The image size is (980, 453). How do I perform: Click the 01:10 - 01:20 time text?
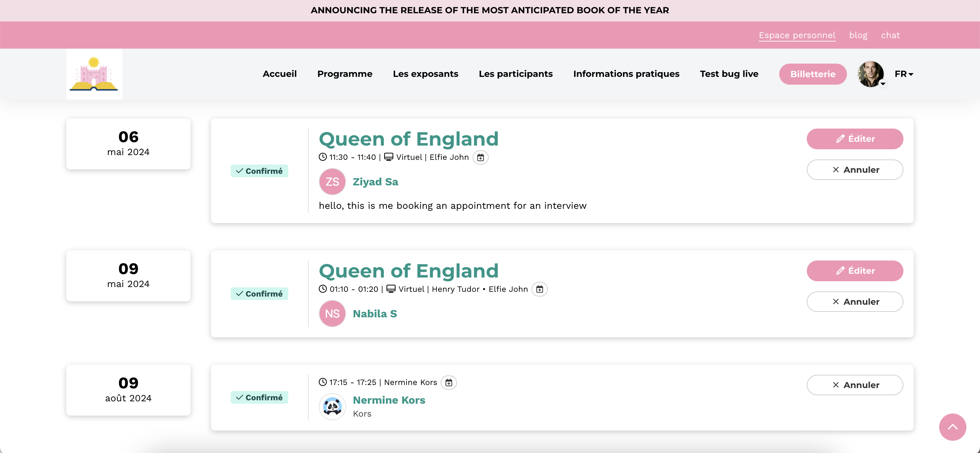(x=354, y=289)
